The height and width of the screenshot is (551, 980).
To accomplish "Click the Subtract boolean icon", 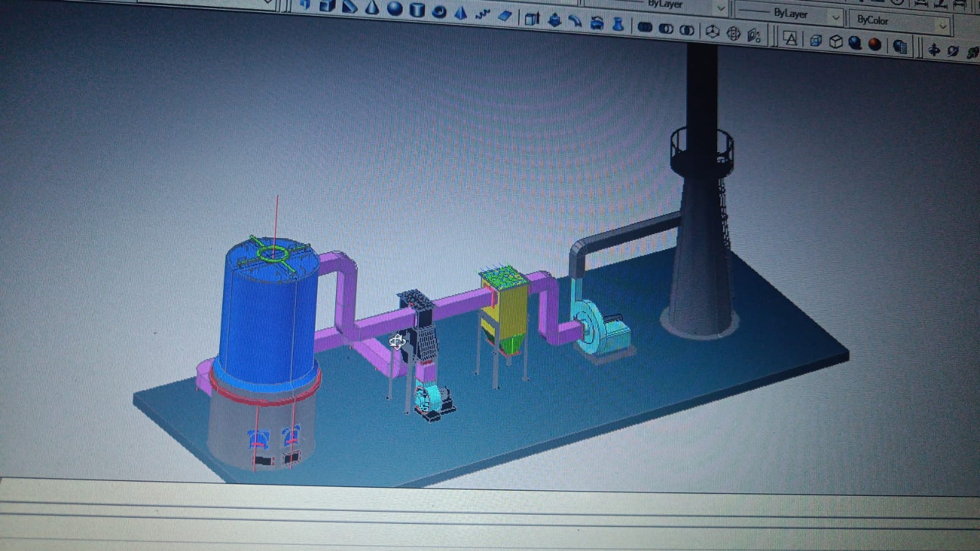I will click(666, 28).
